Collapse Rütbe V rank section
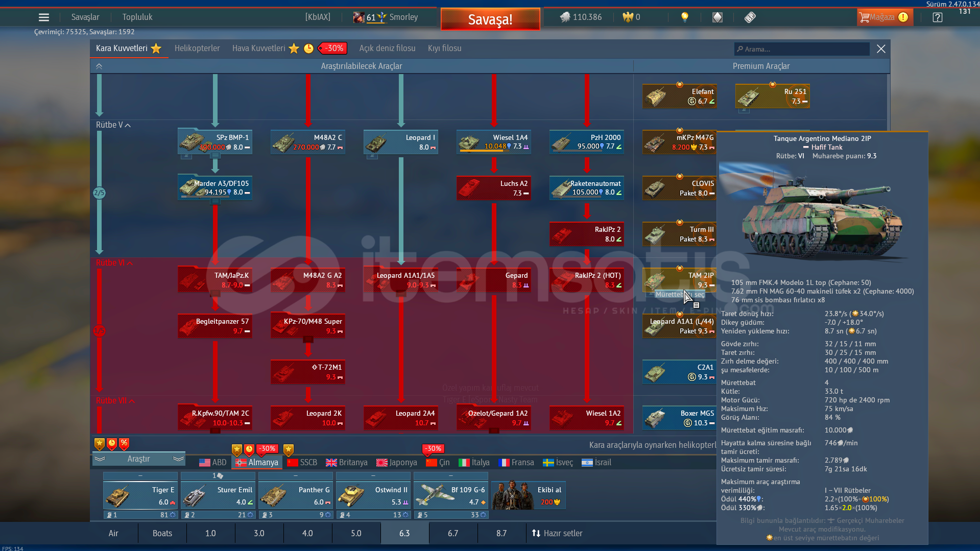Image resolution: width=980 pixels, height=551 pixels. pyautogui.click(x=113, y=125)
